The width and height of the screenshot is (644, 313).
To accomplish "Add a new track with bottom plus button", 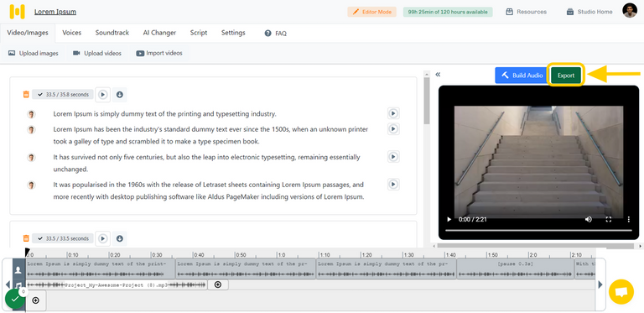I will point(36,300).
